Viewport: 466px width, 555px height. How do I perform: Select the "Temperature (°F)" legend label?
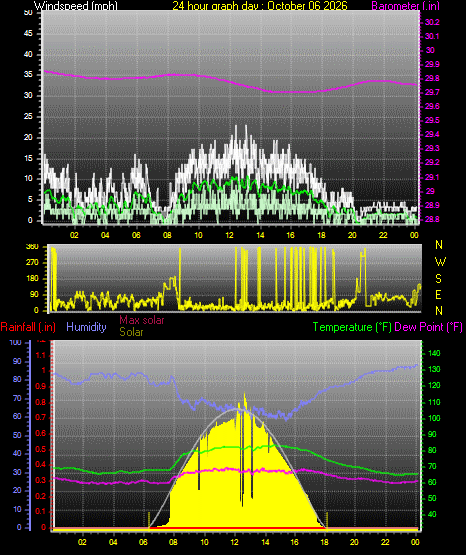[352, 327]
